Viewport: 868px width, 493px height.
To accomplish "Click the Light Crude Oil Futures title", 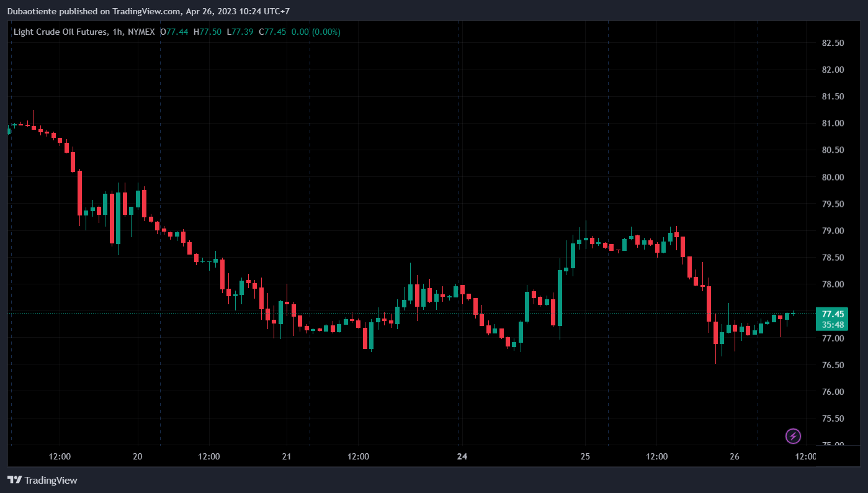I will coord(59,32).
